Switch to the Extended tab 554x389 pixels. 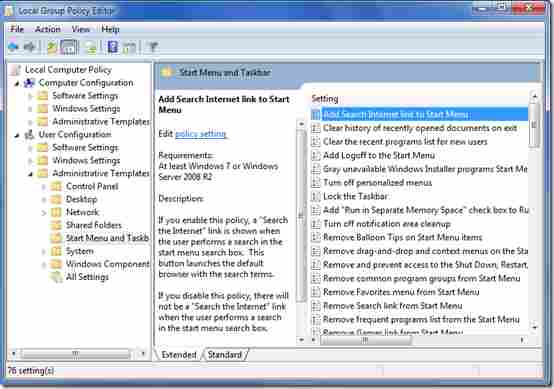(179, 355)
